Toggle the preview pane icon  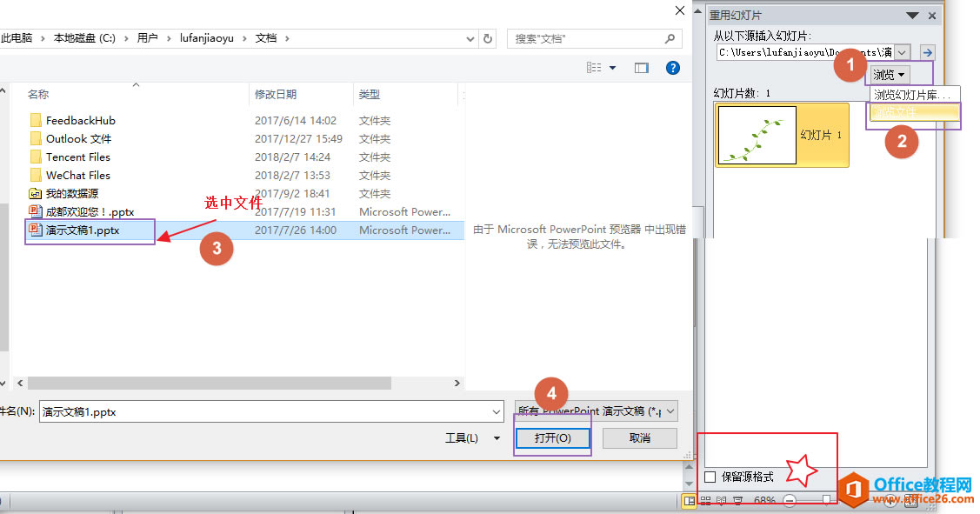[641, 68]
